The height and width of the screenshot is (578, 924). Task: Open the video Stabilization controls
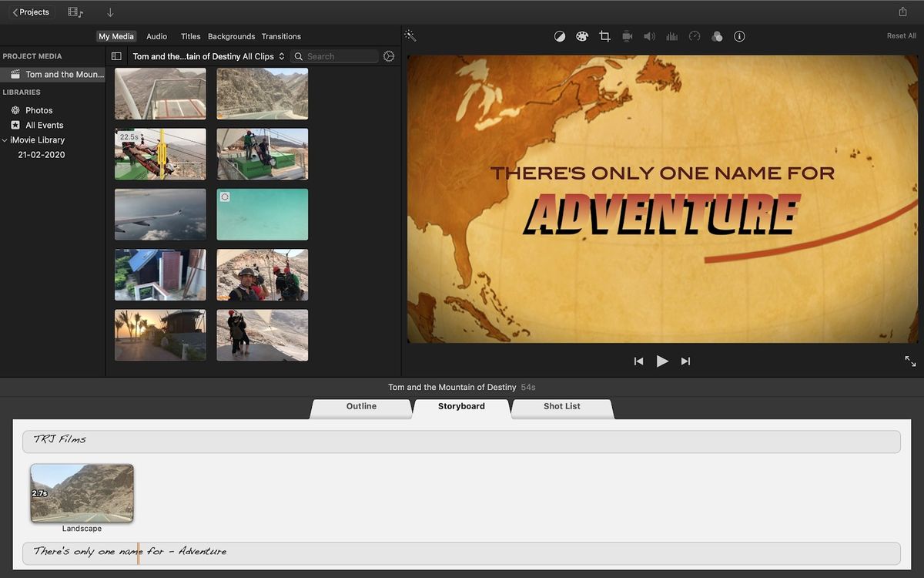(x=628, y=35)
